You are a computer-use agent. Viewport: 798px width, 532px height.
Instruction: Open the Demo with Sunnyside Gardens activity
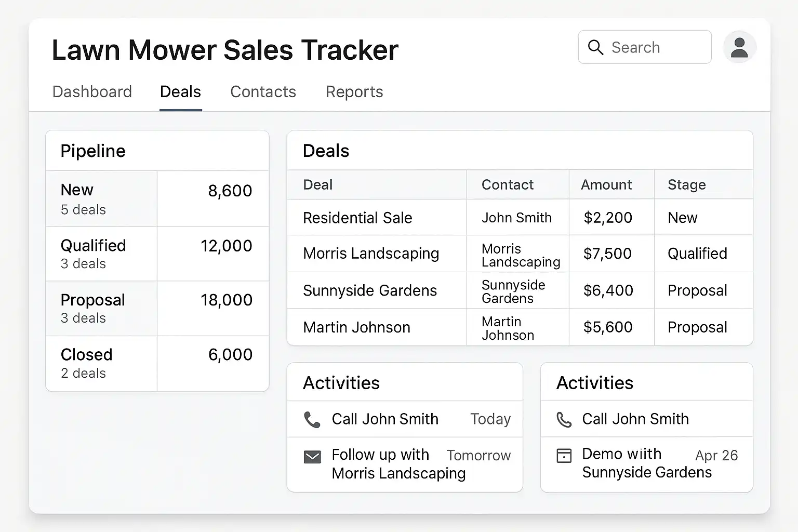[x=646, y=463]
